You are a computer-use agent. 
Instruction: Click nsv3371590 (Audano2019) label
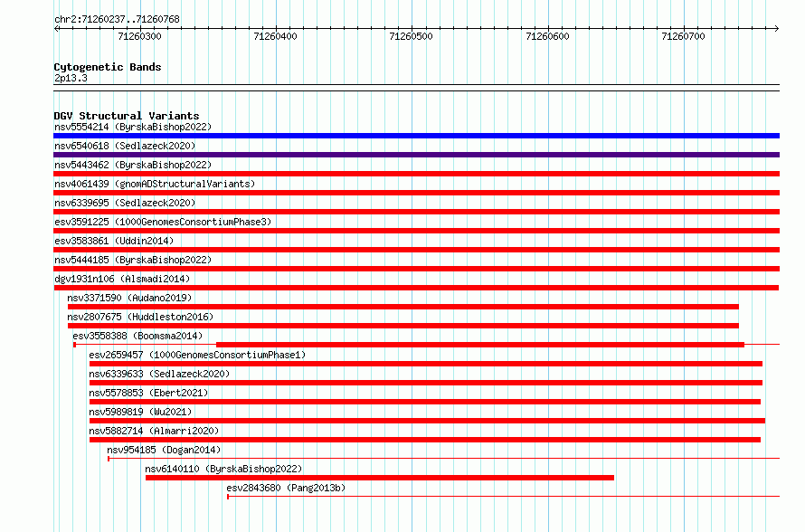[x=129, y=298]
